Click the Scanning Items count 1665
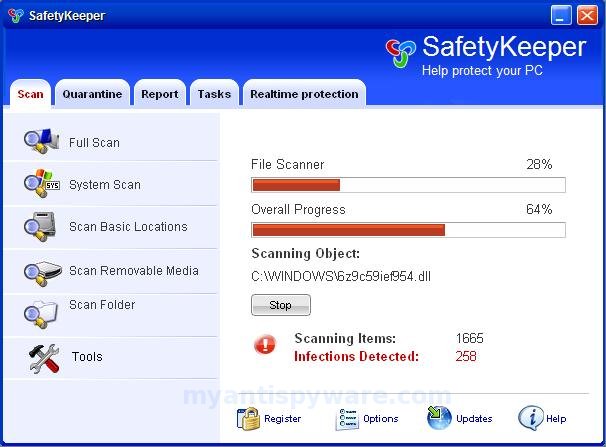This screenshot has height=447, width=606. 470,338
